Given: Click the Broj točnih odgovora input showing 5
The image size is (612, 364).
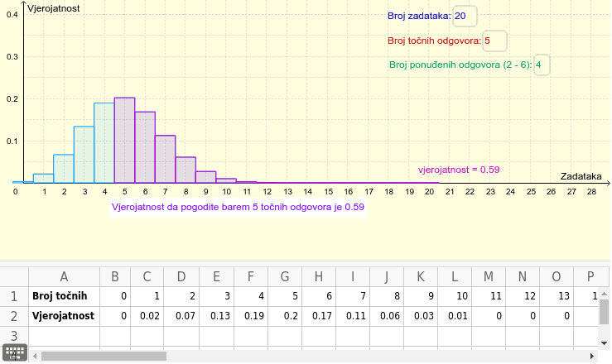Looking at the screenshot, I should [x=494, y=41].
